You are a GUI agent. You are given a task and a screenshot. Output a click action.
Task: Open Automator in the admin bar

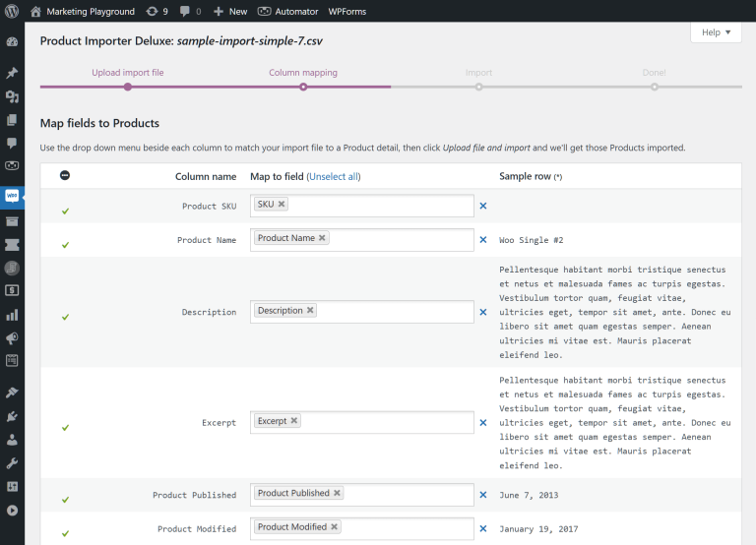[287, 11]
